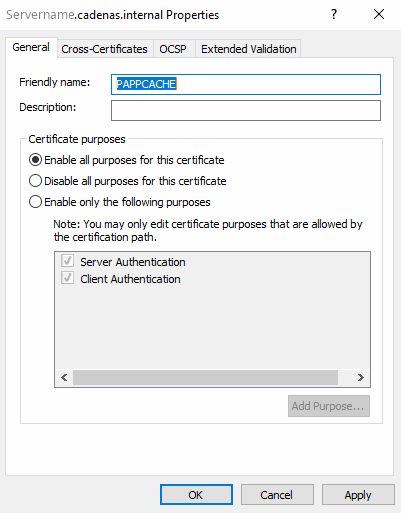Click the Friendly name field containing PAPPCACHE
Screen dimensions: 401x513
[246, 84]
